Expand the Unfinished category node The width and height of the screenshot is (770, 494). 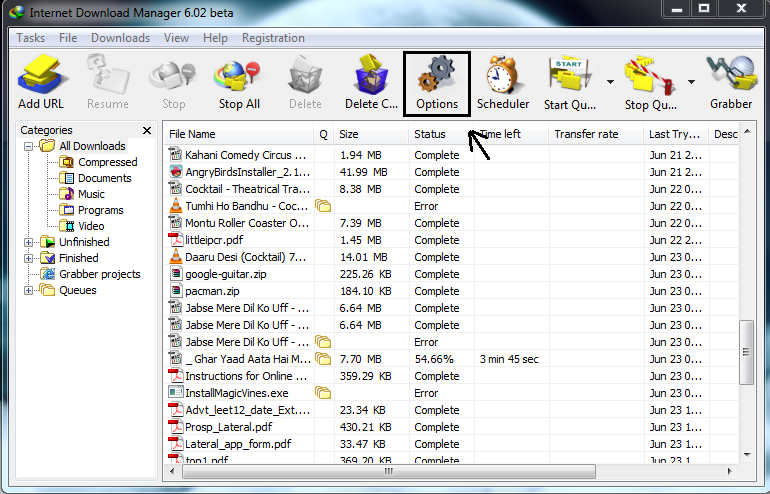pyautogui.click(x=28, y=242)
